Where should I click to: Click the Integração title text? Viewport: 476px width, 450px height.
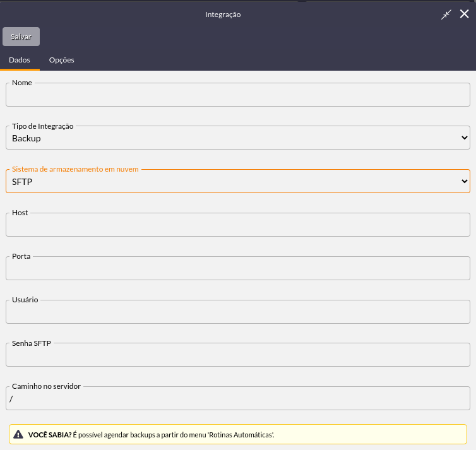point(223,15)
